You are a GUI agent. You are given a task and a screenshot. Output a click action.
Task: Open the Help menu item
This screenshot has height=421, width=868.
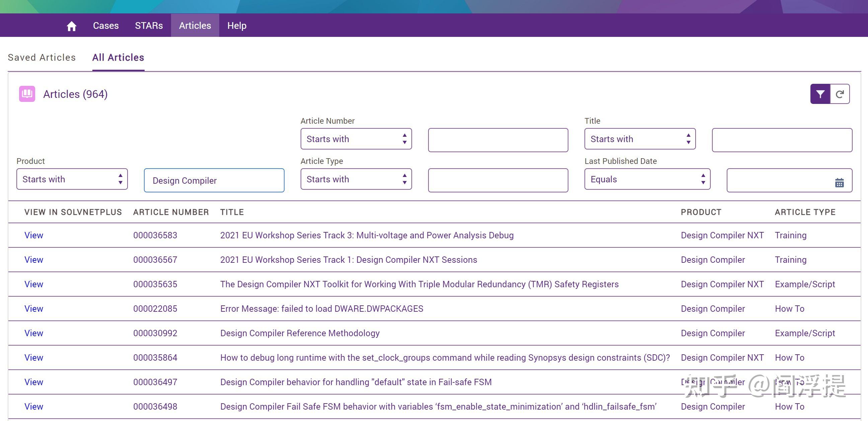pyautogui.click(x=237, y=25)
